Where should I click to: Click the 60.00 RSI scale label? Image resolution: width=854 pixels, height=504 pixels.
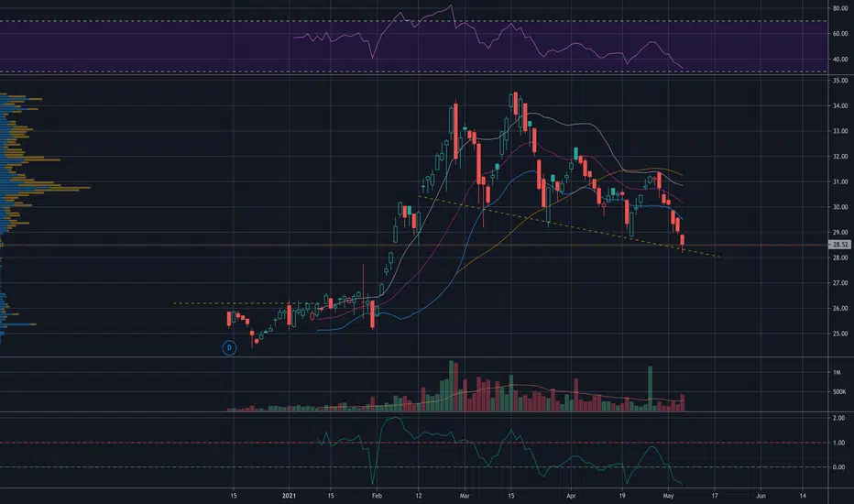point(840,34)
